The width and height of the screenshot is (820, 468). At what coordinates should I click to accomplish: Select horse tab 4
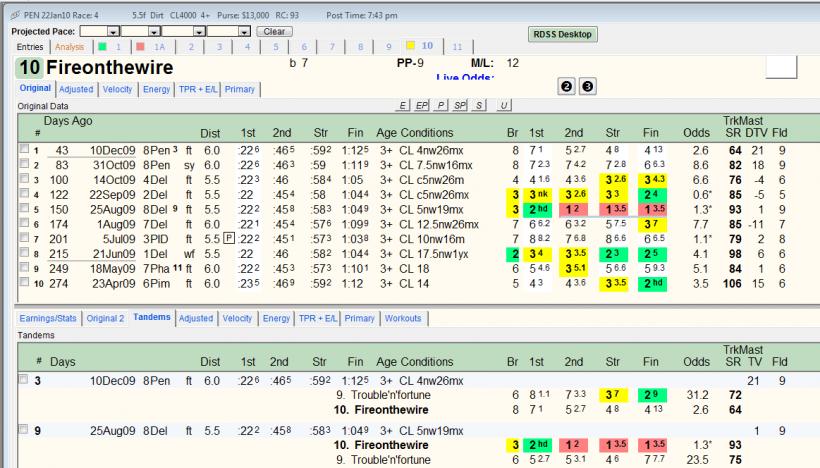click(x=247, y=47)
